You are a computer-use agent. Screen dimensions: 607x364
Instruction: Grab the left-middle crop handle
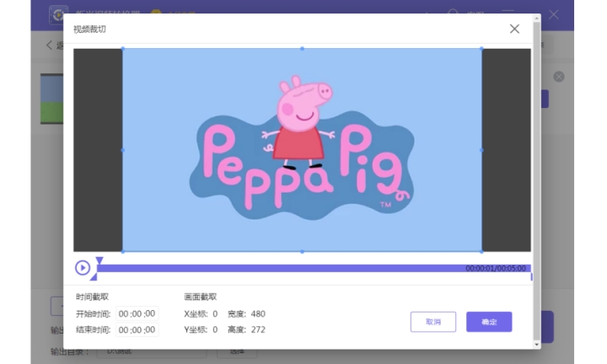pyautogui.click(x=123, y=150)
